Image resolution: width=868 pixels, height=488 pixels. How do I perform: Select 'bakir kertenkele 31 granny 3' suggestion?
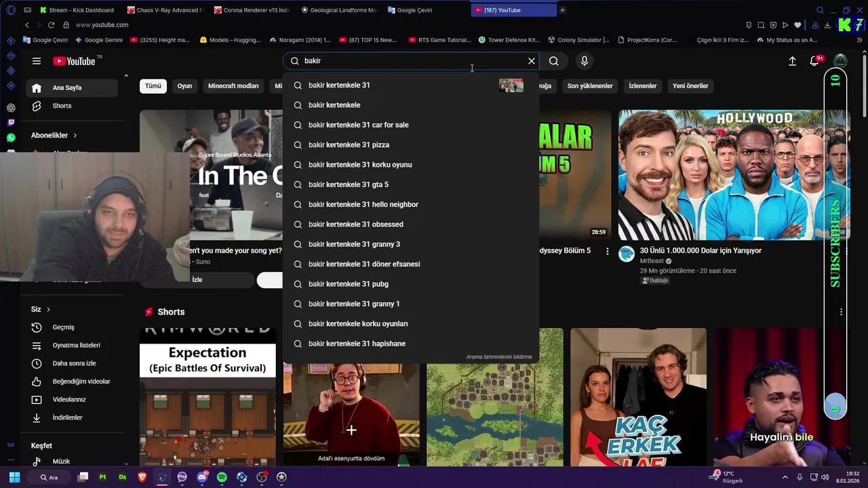[411, 244]
